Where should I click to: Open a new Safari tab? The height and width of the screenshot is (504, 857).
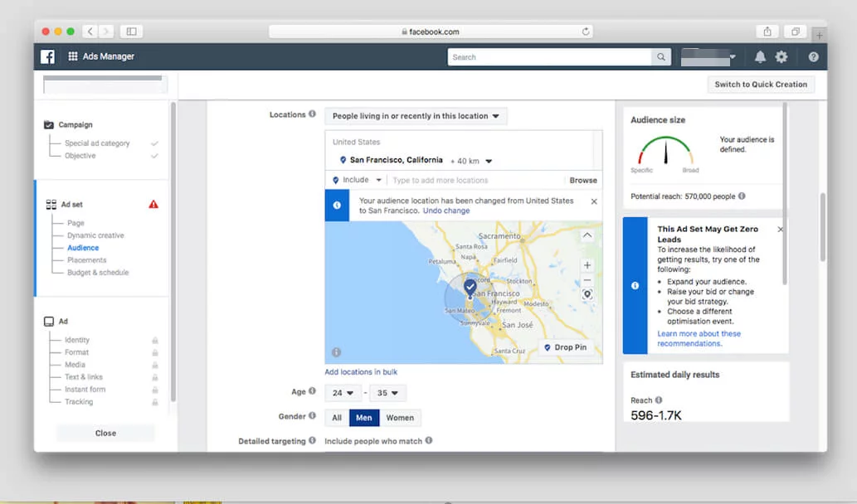pyautogui.click(x=820, y=36)
